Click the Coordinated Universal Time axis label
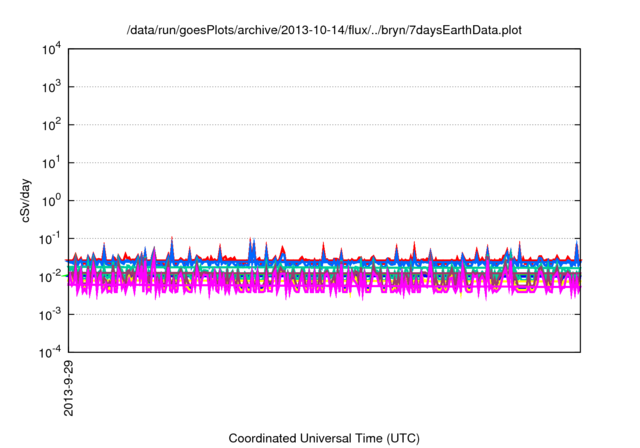 [x=324, y=438]
